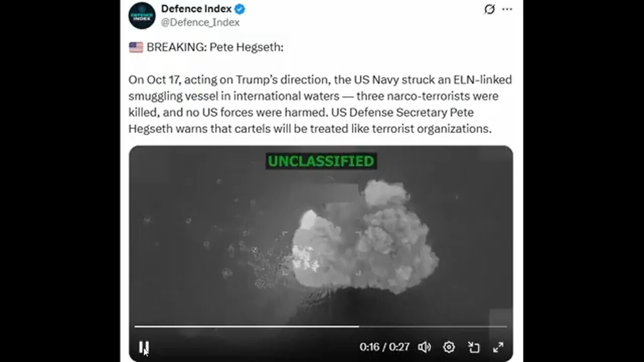Image resolution: width=644 pixels, height=362 pixels.
Task: Click the Defence Index display name
Action: point(196,9)
